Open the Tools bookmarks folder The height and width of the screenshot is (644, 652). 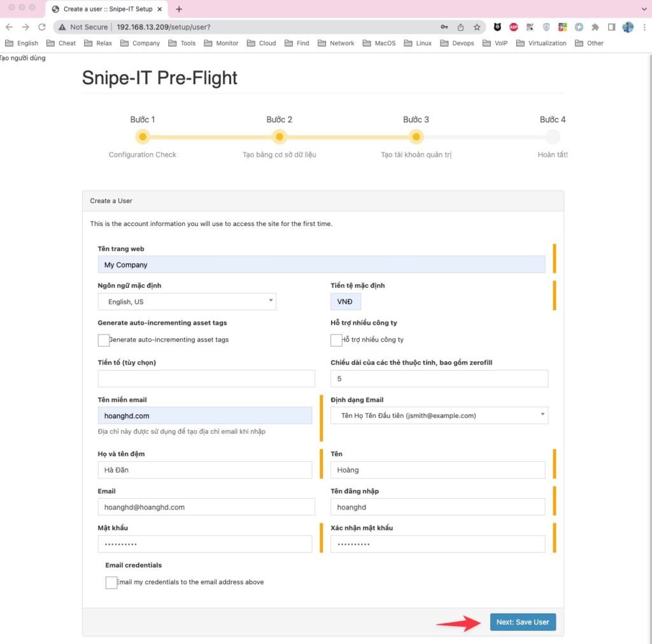pos(181,43)
